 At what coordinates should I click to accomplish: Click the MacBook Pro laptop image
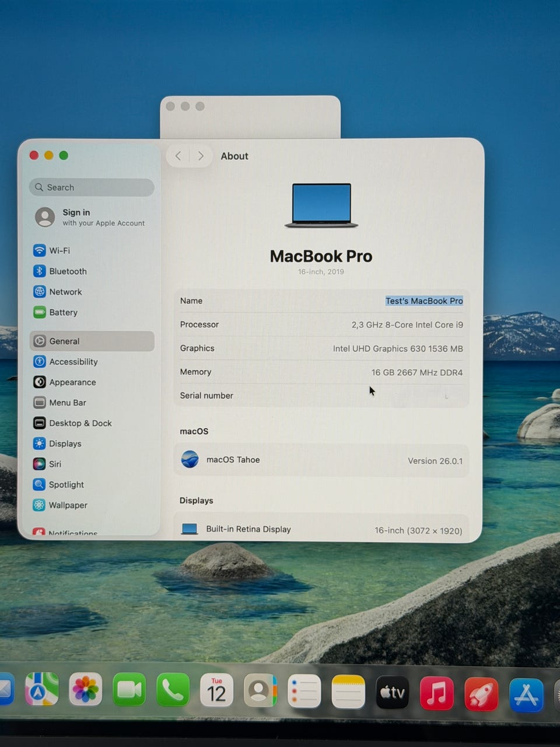click(x=321, y=205)
